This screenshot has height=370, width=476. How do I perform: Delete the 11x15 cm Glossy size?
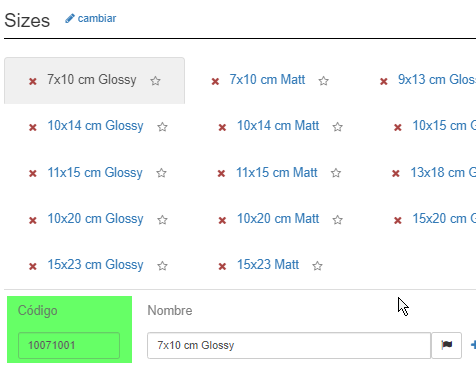33,173
